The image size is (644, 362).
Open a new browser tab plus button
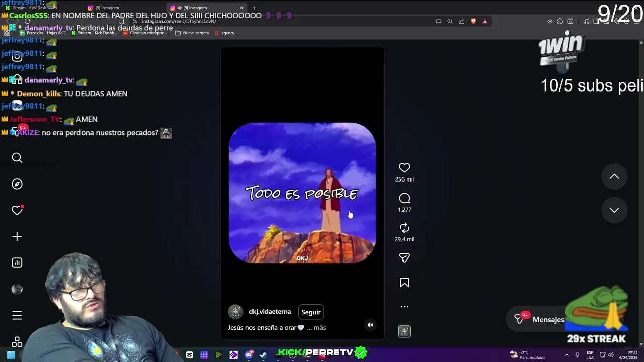254,8
